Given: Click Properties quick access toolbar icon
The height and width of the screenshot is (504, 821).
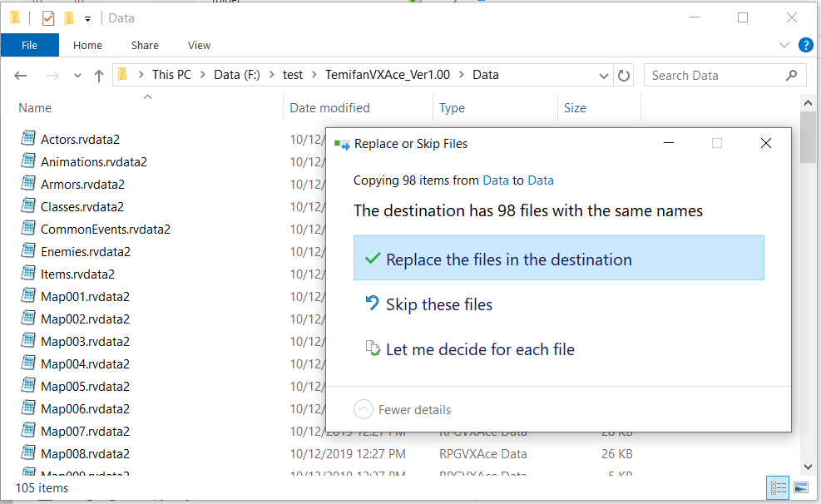Looking at the screenshot, I should (x=48, y=18).
